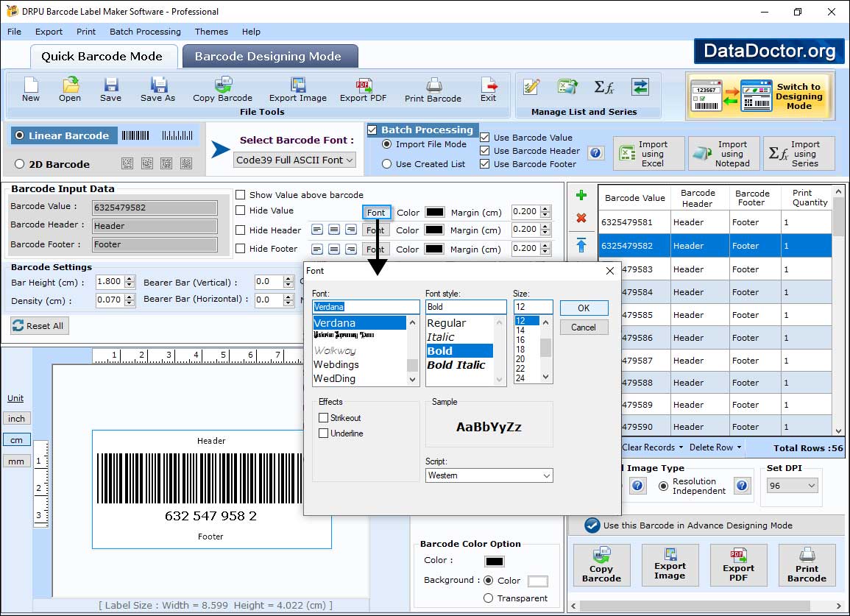Click Import using Notepad
This screenshot has height=616, width=850.
[x=724, y=154]
